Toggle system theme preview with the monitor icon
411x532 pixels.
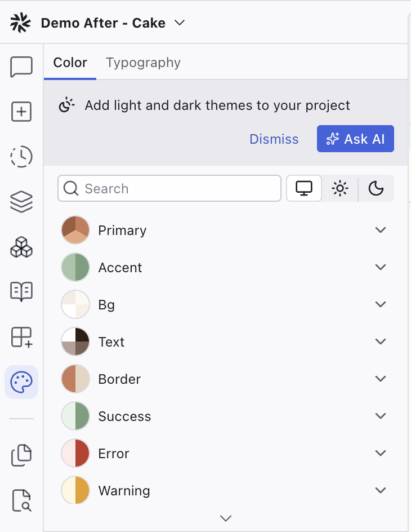[304, 188]
